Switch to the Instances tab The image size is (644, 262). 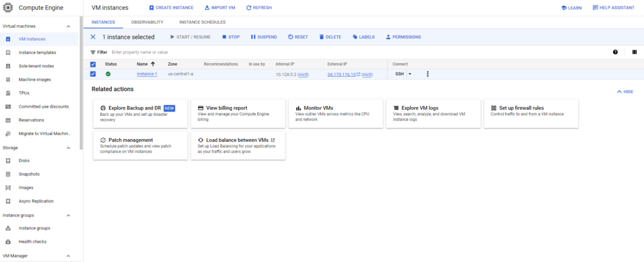pyautogui.click(x=103, y=22)
